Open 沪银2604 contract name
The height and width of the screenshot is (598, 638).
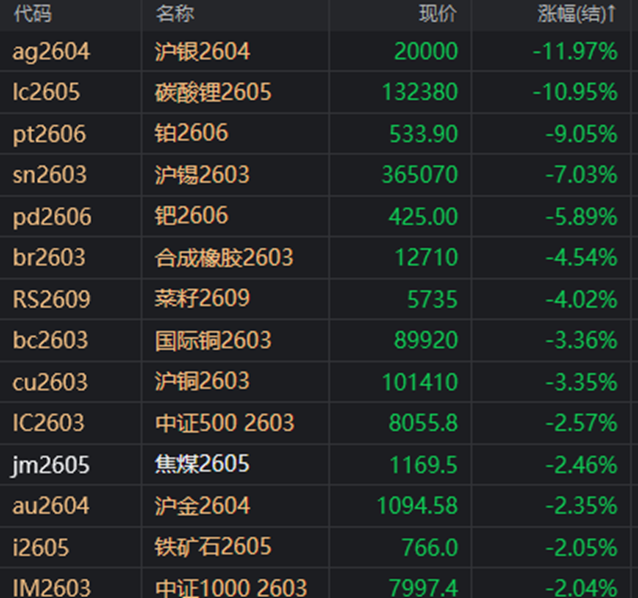(202, 52)
